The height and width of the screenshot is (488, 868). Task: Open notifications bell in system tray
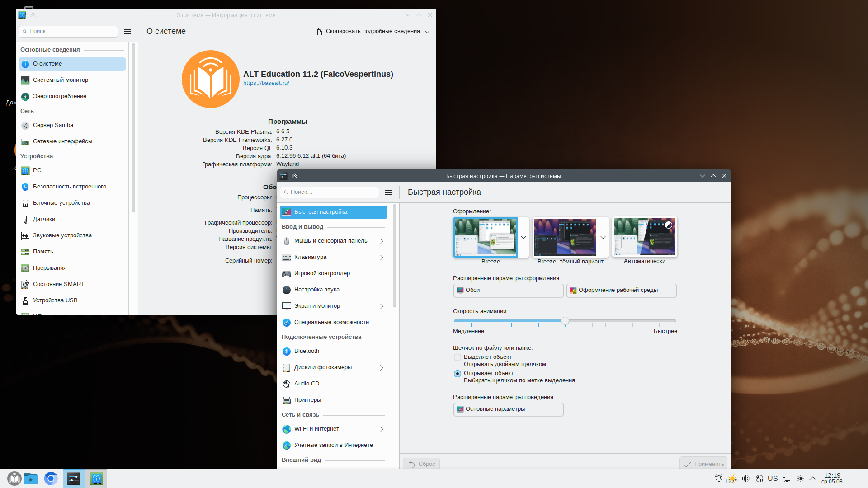coord(718,479)
